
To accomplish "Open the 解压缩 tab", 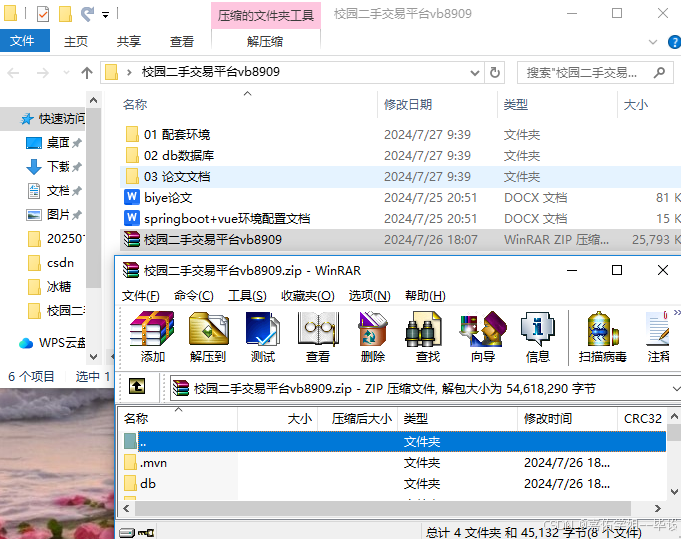I will (x=265, y=42).
